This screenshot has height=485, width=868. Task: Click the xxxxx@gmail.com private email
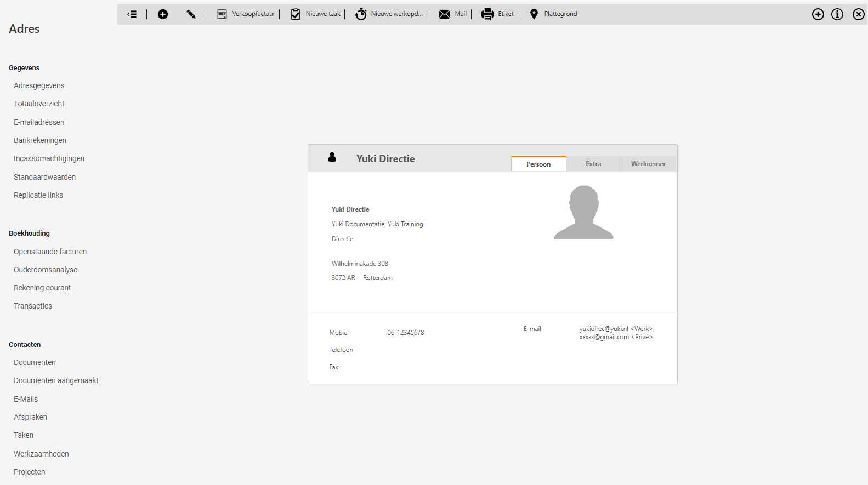(x=616, y=337)
